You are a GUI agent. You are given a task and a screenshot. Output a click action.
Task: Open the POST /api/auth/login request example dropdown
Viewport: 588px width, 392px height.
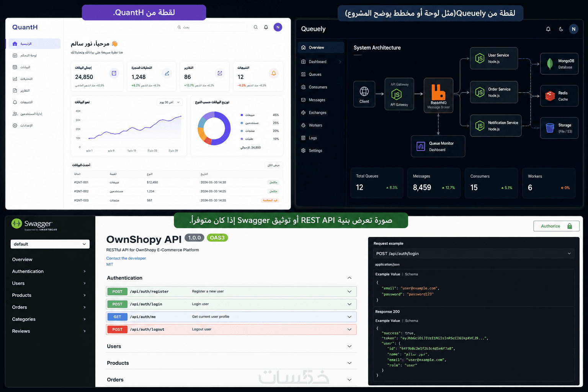point(474,253)
